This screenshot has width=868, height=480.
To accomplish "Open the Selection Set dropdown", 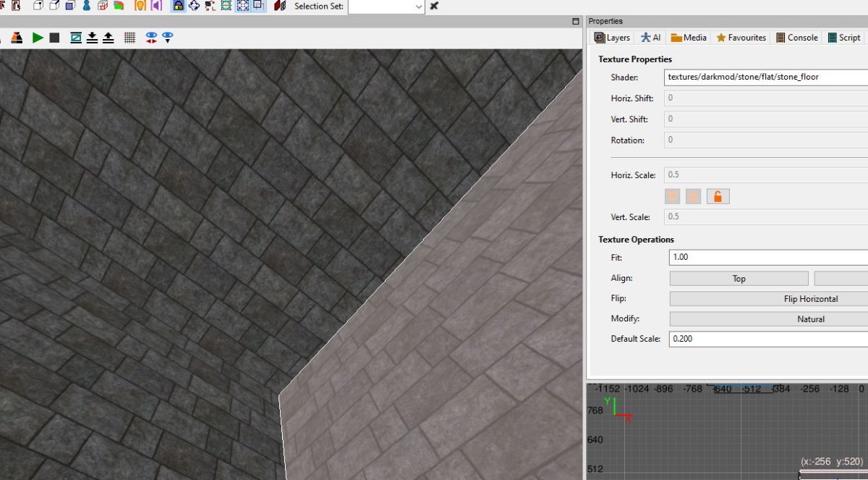I will click(x=386, y=7).
